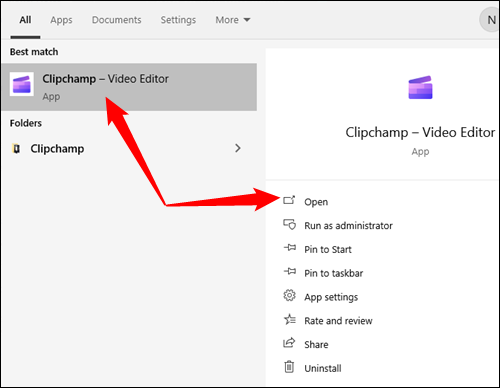Open the Clipchamp best match result
This screenshot has height=388, width=500.
click(x=129, y=87)
